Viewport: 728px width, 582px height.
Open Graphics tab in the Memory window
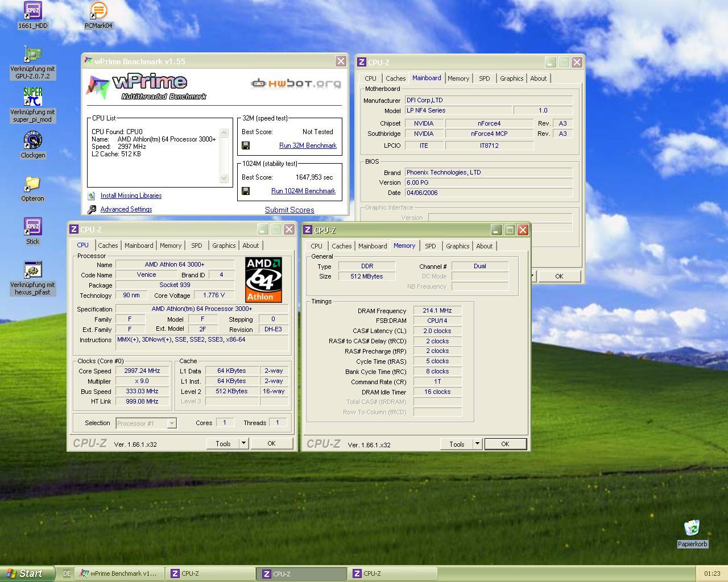click(x=457, y=246)
